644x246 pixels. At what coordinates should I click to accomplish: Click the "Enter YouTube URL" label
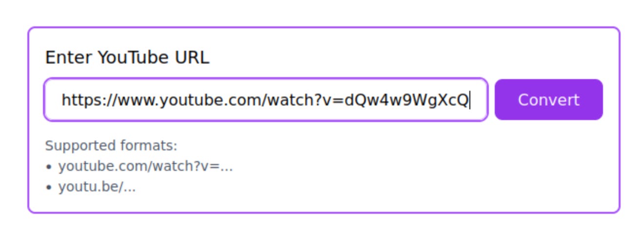pos(127,58)
